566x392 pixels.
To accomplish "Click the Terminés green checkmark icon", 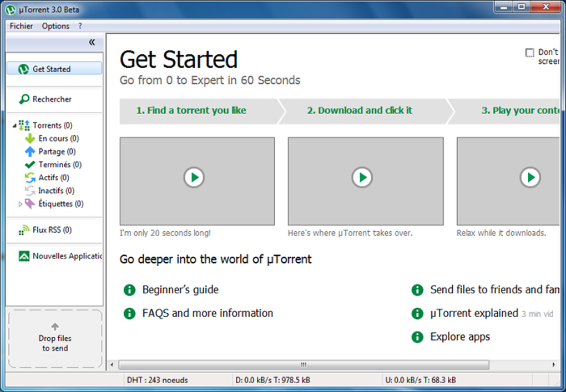I will 30,165.
